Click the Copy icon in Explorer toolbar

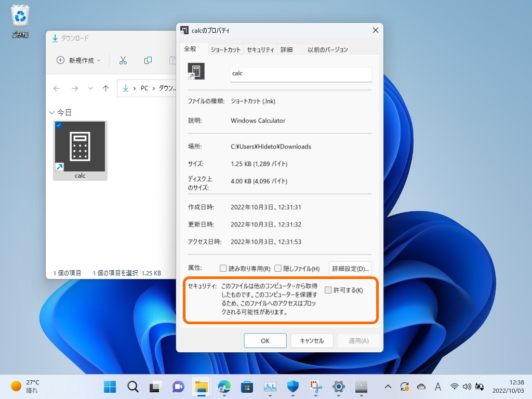148,60
